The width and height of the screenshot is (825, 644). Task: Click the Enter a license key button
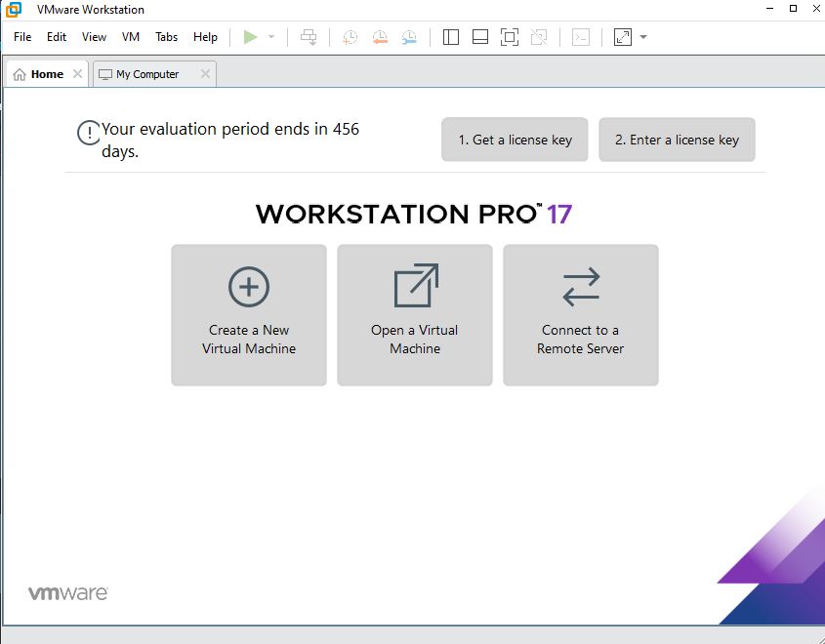(677, 139)
